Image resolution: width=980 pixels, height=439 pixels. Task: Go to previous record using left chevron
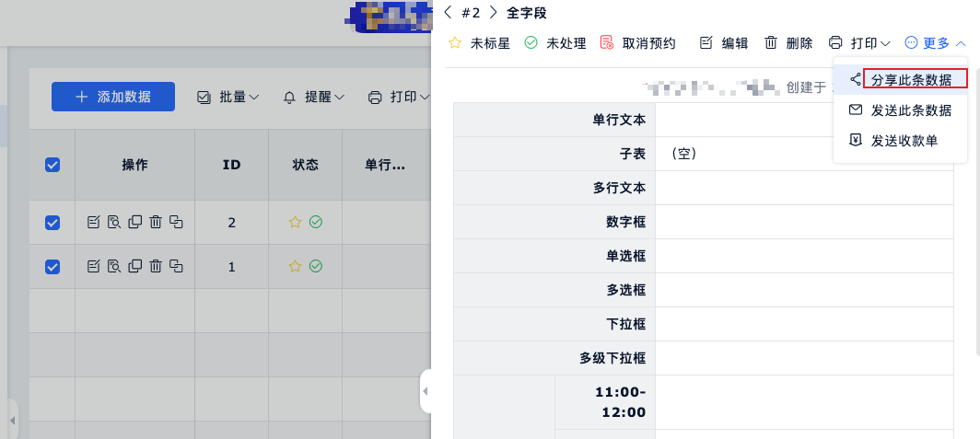point(448,12)
